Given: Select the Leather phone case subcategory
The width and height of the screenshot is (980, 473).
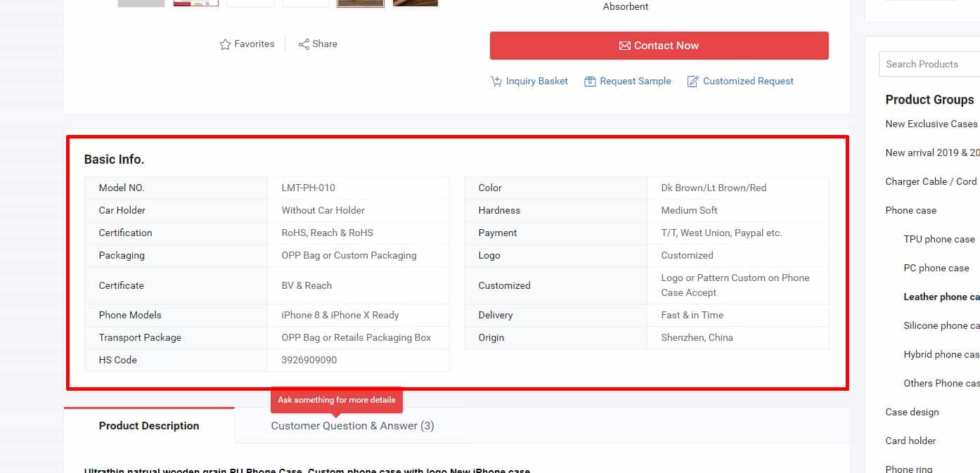Looking at the screenshot, I should coord(941,297).
